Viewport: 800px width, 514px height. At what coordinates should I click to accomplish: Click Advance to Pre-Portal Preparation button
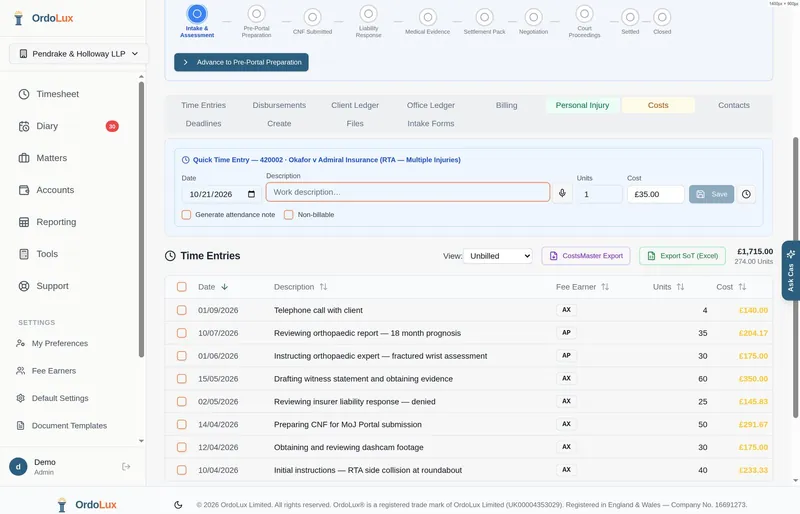241,62
